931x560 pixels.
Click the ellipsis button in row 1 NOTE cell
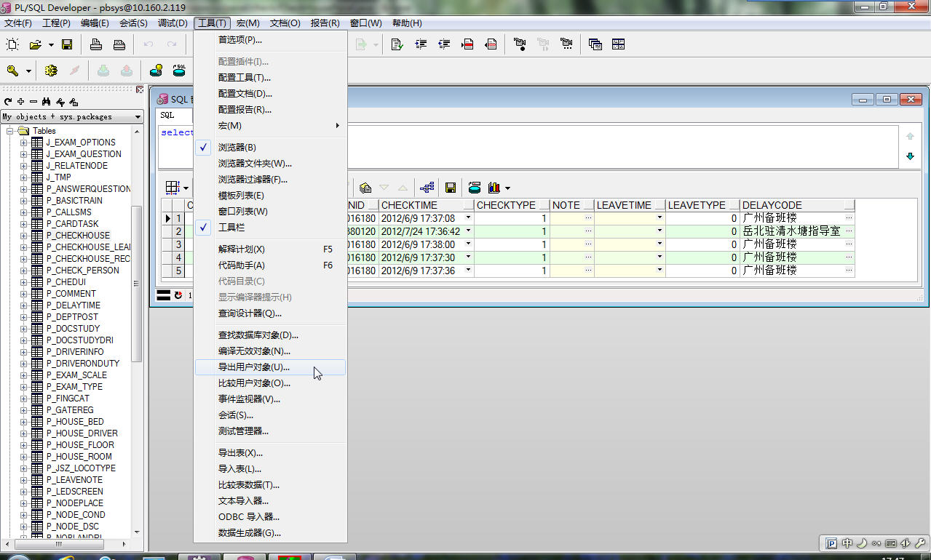[588, 218]
